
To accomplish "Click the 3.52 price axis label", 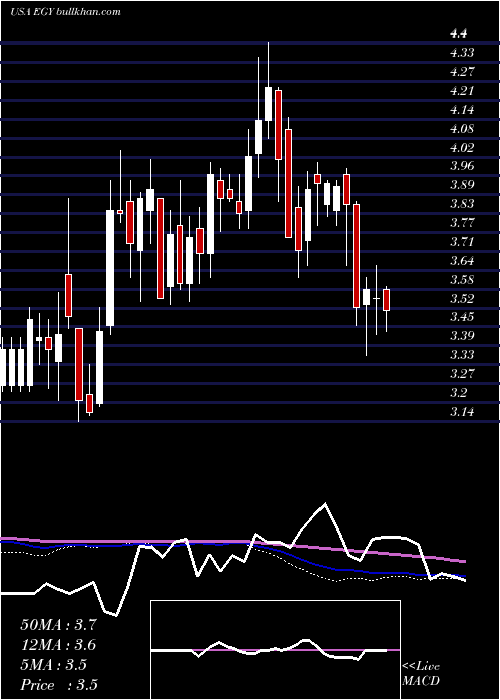I will click(x=462, y=299).
